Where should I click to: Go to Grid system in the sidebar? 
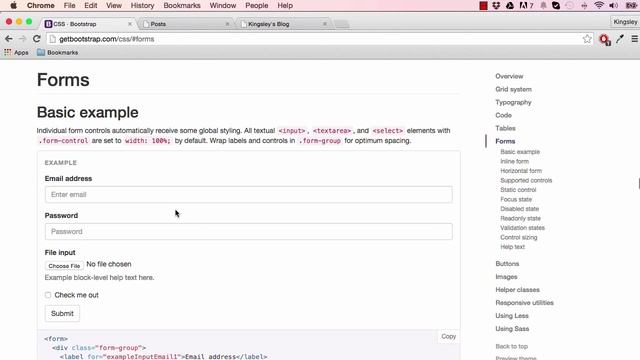[x=513, y=89]
